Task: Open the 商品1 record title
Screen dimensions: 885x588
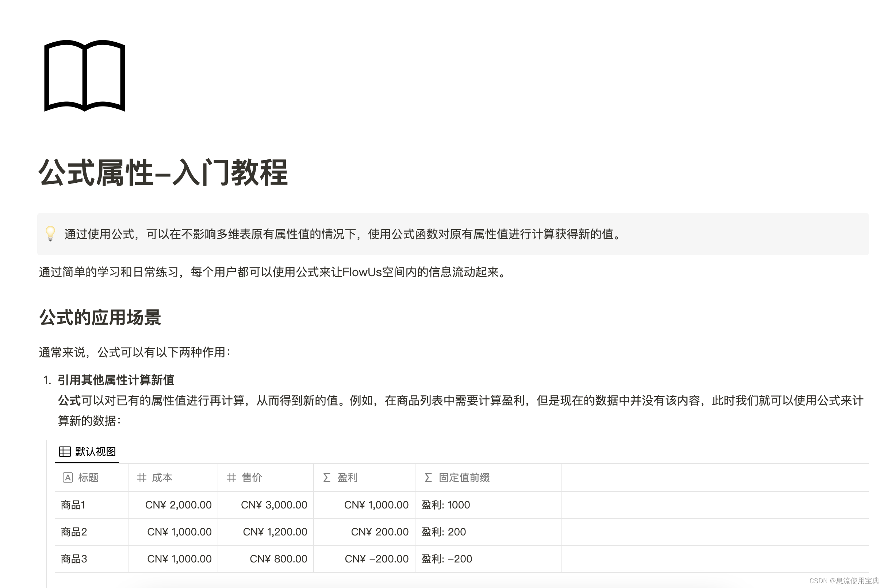Action: coord(73,505)
